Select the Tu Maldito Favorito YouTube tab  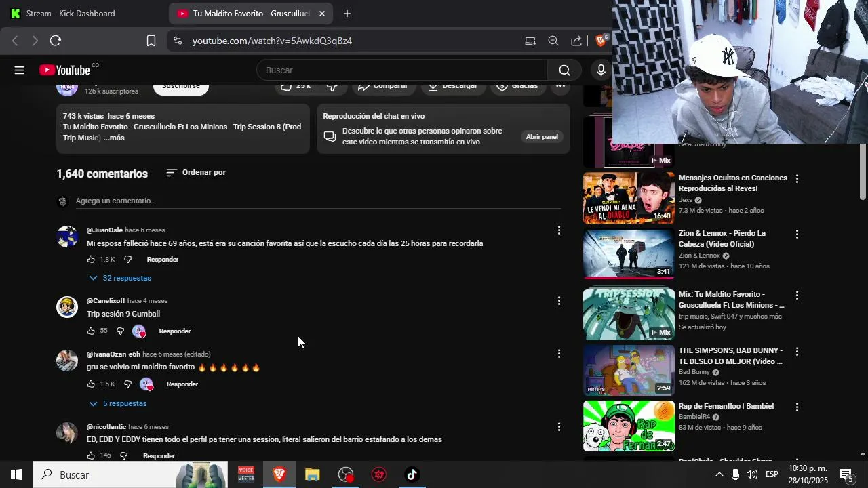tap(251, 14)
